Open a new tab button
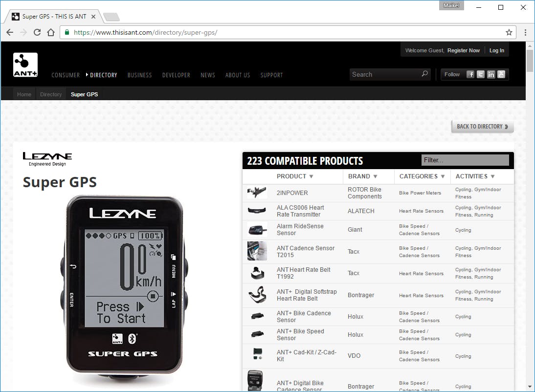This screenshot has width=535, height=392. [x=111, y=17]
